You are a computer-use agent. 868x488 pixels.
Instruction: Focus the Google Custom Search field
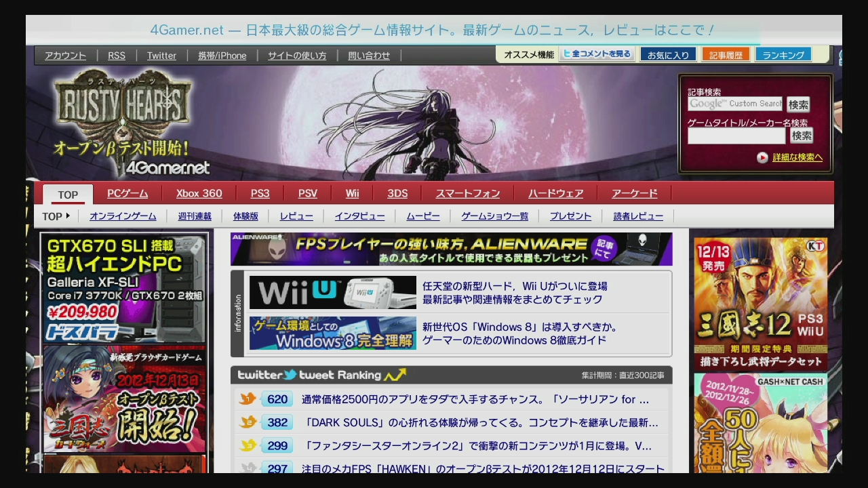click(735, 104)
